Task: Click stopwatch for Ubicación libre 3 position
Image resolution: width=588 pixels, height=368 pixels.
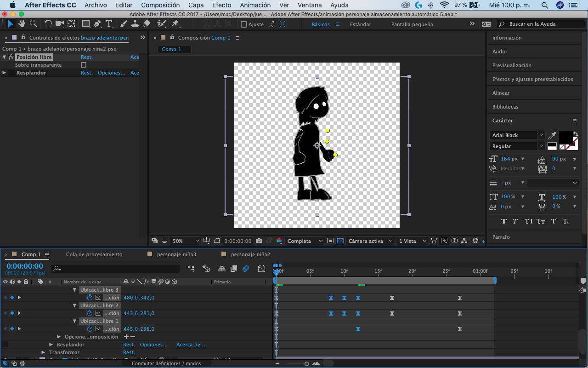Action: pyautogui.click(x=90, y=298)
